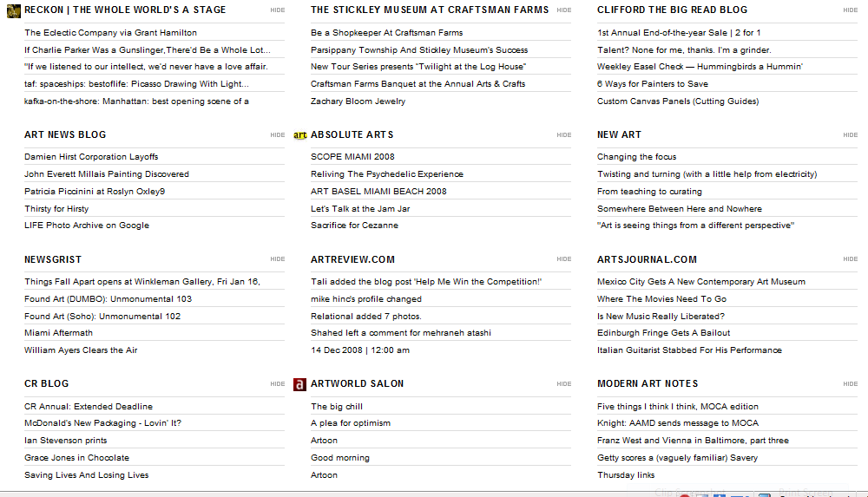Open 'Thursday links' post
Image resolution: width=868 pixels, height=497 pixels.
coord(626,474)
